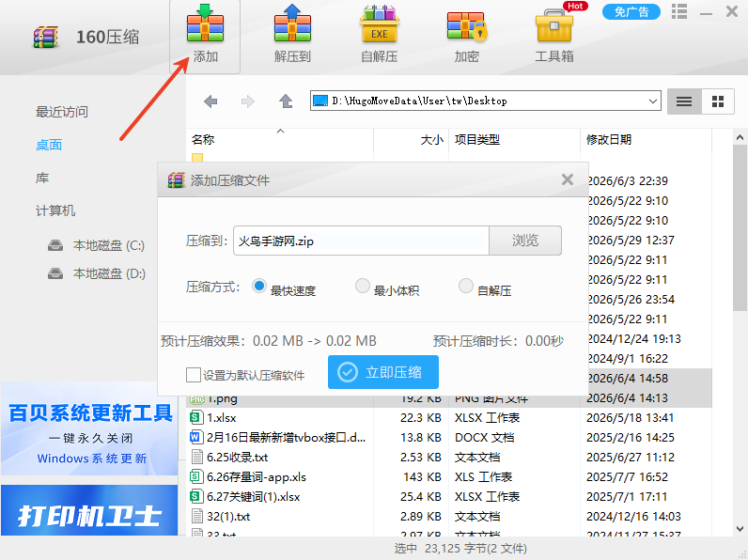Select 桌面 in the sidebar

click(x=49, y=145)
